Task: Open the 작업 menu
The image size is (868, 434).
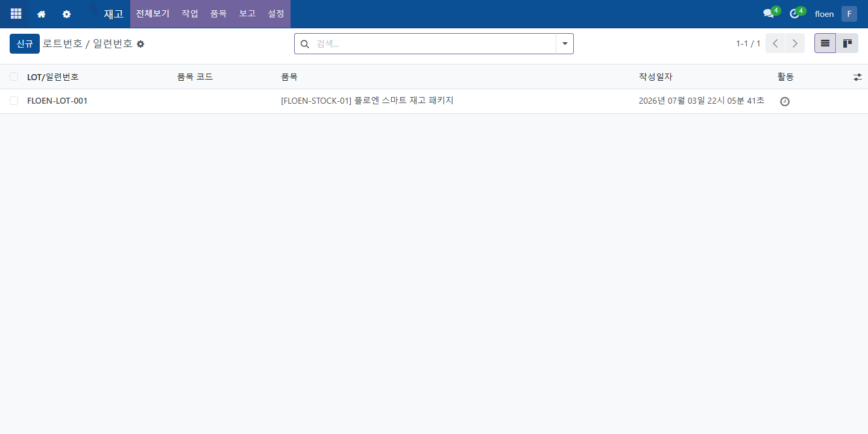Action: 190,13
